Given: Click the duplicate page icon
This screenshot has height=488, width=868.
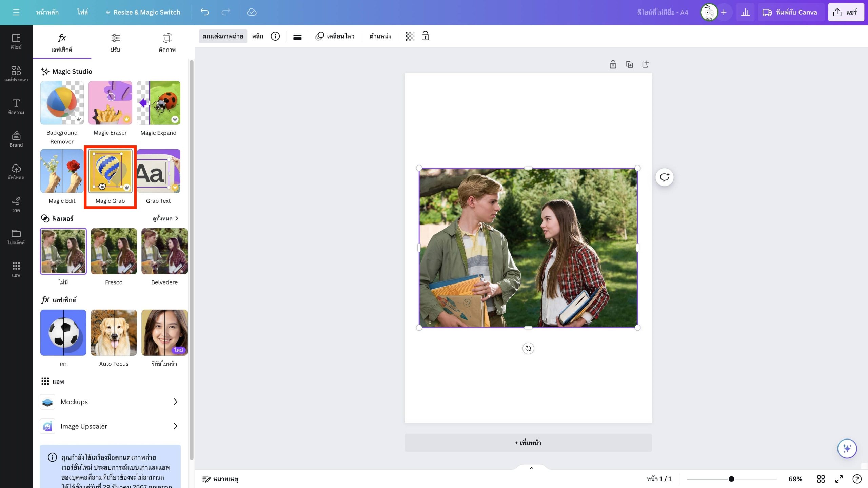Looking at the screenshot, I should [x=629, y=64].
